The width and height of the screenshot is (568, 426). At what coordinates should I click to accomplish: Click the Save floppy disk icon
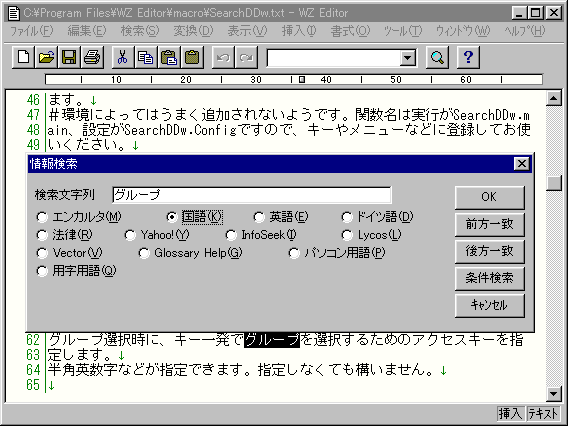tap(69, 57)
